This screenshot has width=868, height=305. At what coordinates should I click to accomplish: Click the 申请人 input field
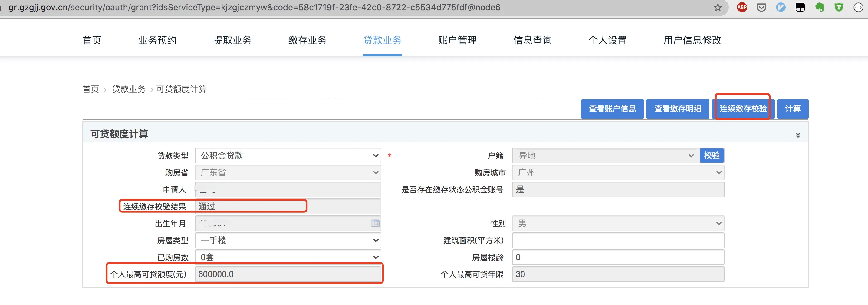[288, 189]
